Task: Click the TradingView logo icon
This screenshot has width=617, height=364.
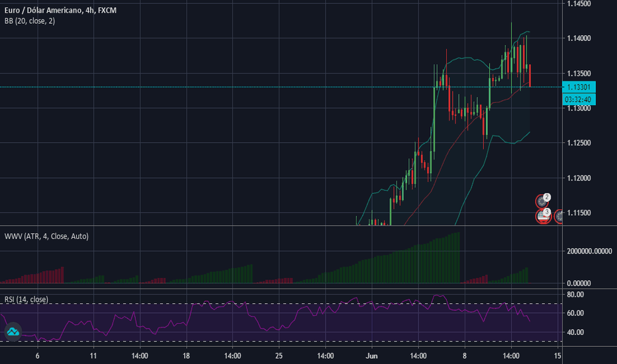Action: pos(13,332)
